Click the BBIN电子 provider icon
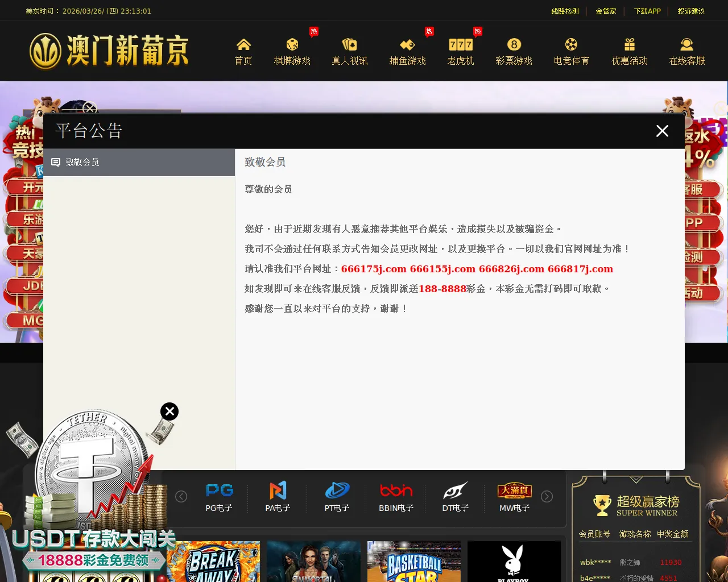Viewport: 728px width, 582px height. pyautogui.click(x=396, y=496)
